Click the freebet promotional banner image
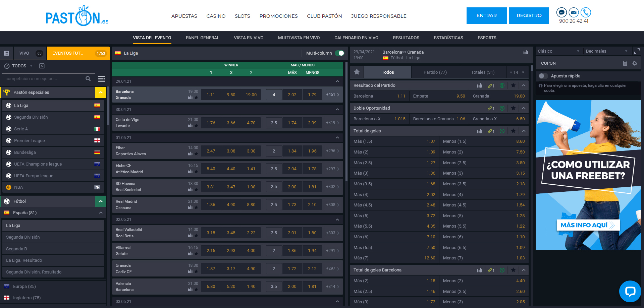 tap(588, 175)
